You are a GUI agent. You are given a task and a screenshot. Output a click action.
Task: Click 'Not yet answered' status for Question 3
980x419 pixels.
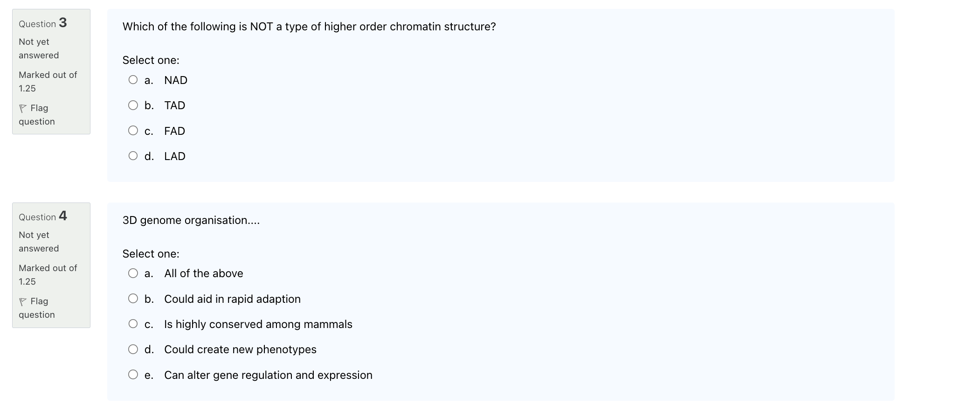[x=38, y=48]
